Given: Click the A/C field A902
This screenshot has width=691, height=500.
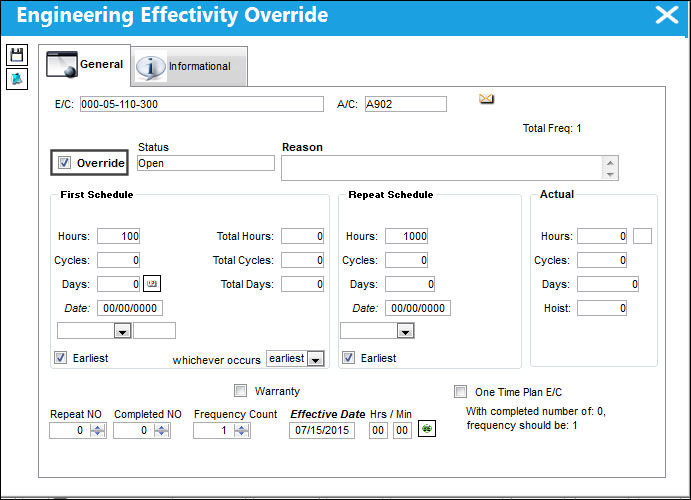Looking at the screenshot, I should coord(405,104).
